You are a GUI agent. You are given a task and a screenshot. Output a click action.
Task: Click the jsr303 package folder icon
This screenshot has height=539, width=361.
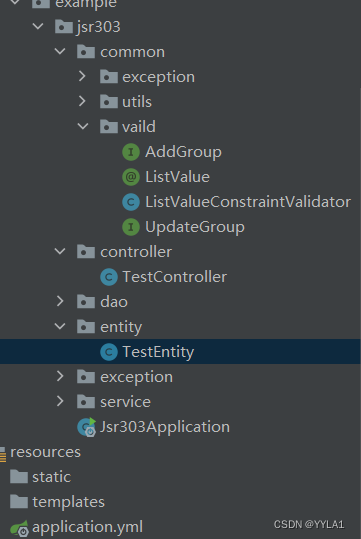click(x=64, y=26)
